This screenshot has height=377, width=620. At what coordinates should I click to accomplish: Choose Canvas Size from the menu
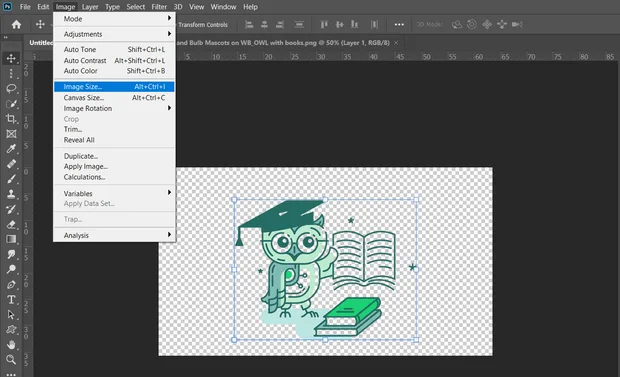[x=114, y=97]
